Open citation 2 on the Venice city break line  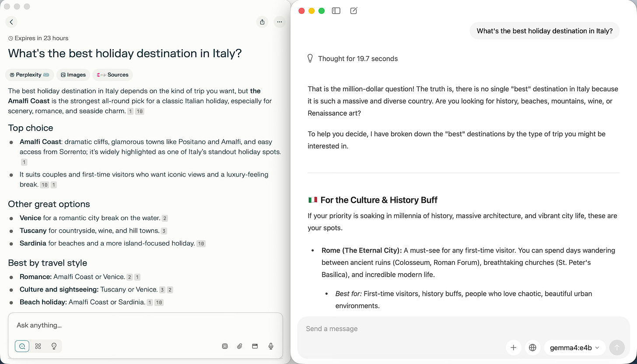click(165, 218)
